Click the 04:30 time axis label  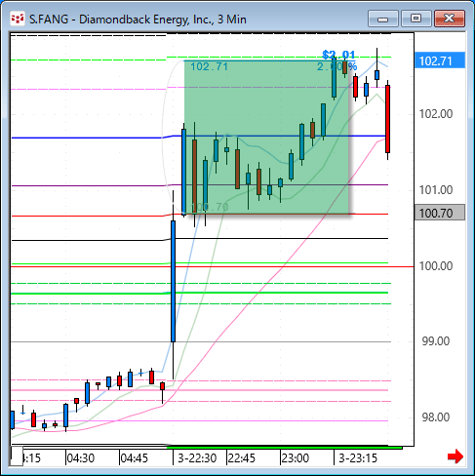(x=81, y=458)
